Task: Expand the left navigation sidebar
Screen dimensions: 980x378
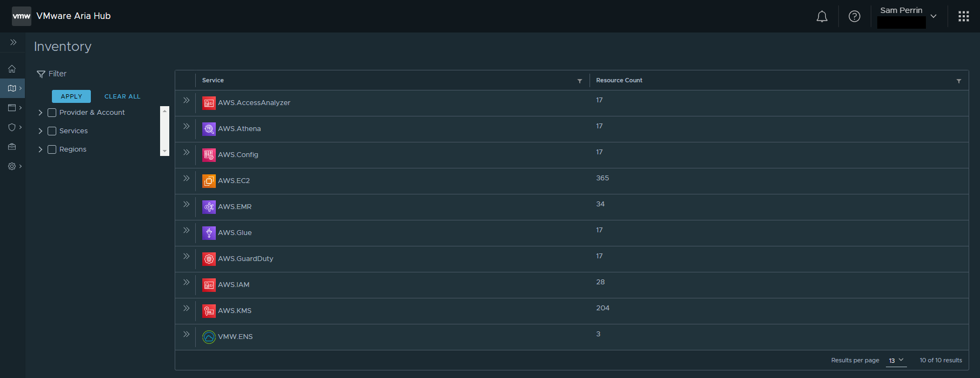Action: (13, 42)
